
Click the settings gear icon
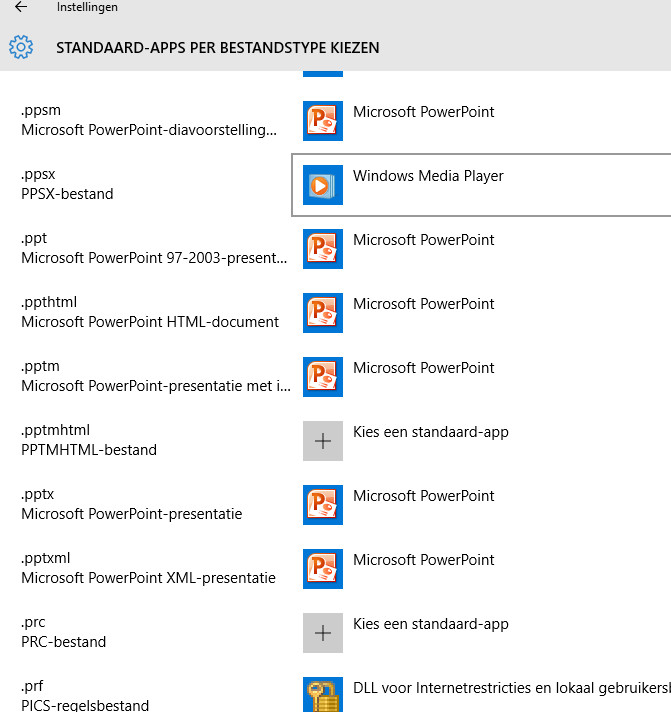(21, 47)
